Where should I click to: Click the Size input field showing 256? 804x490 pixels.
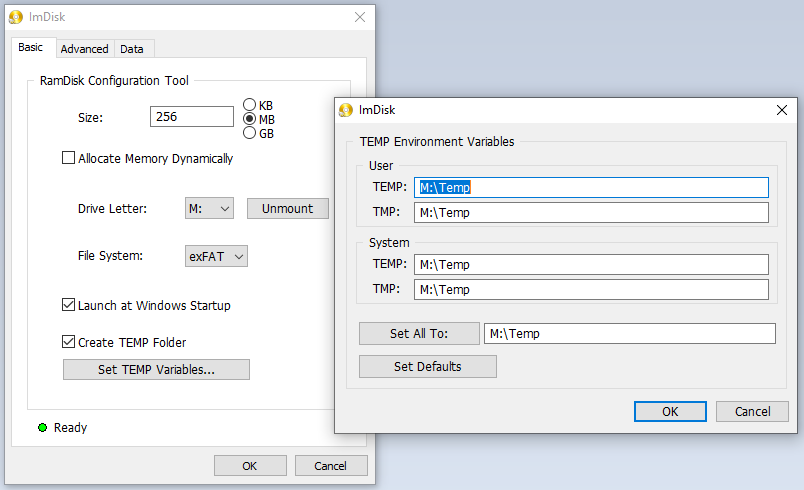(192, 116)
